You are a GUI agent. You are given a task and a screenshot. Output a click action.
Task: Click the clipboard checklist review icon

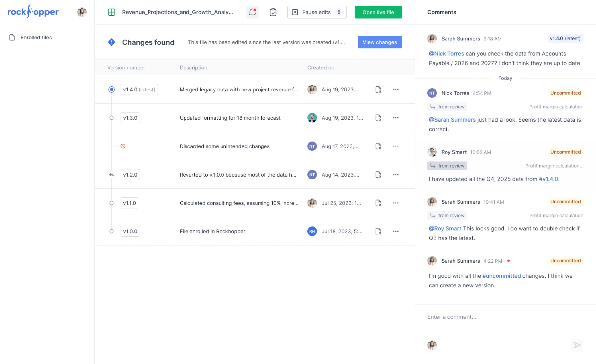(273, 12)
